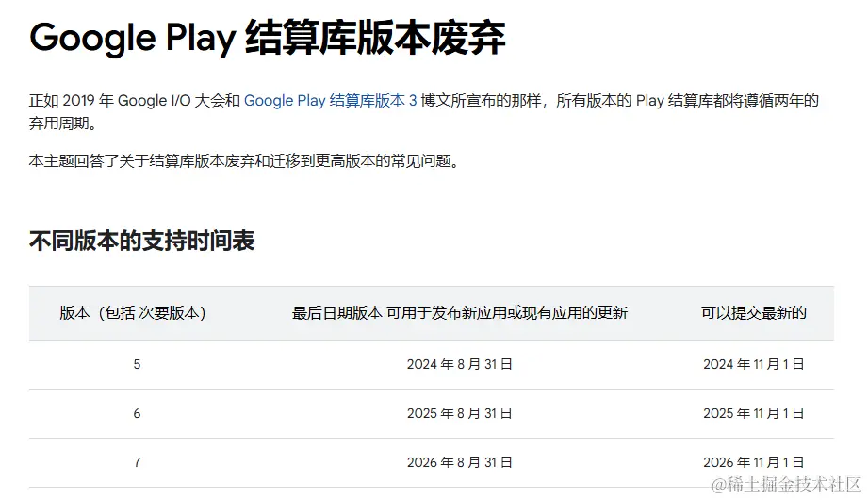
Task: Click the "2025 年 8 月 31 日" cell
Action: point(460,413)
